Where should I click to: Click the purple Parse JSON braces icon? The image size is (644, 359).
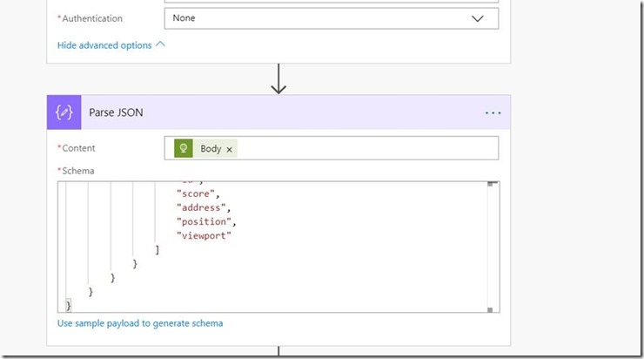[x=64, y=112]
